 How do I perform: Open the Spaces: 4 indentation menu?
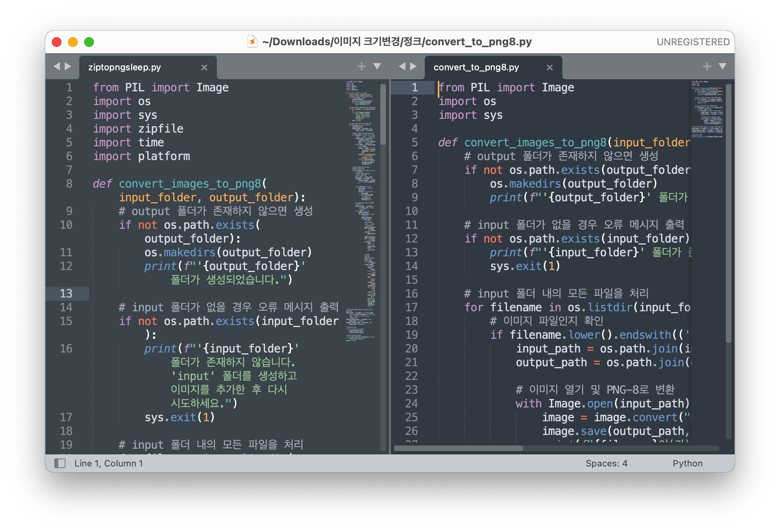tap(606, 463)
